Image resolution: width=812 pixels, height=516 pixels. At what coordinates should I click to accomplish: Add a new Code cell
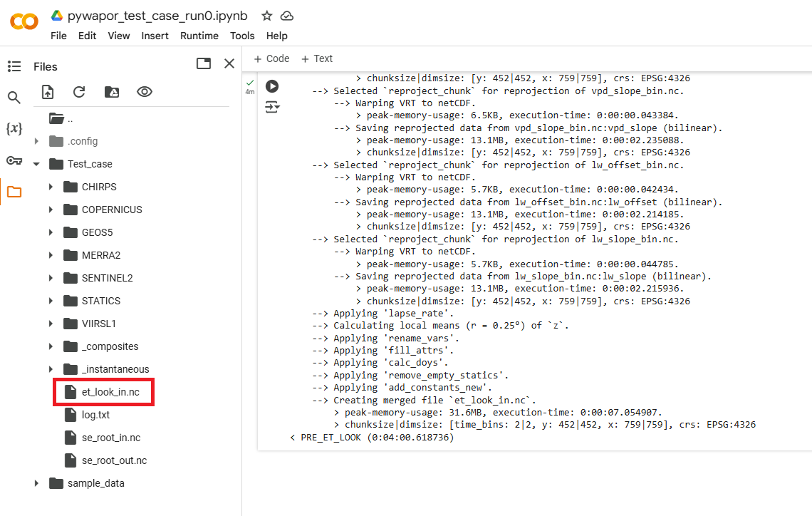pyautogui.click(x=271, y=58)
